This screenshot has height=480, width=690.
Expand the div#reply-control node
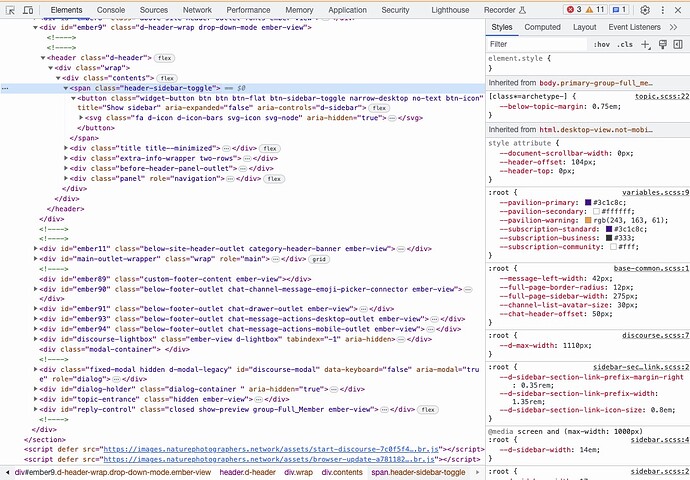36,410
